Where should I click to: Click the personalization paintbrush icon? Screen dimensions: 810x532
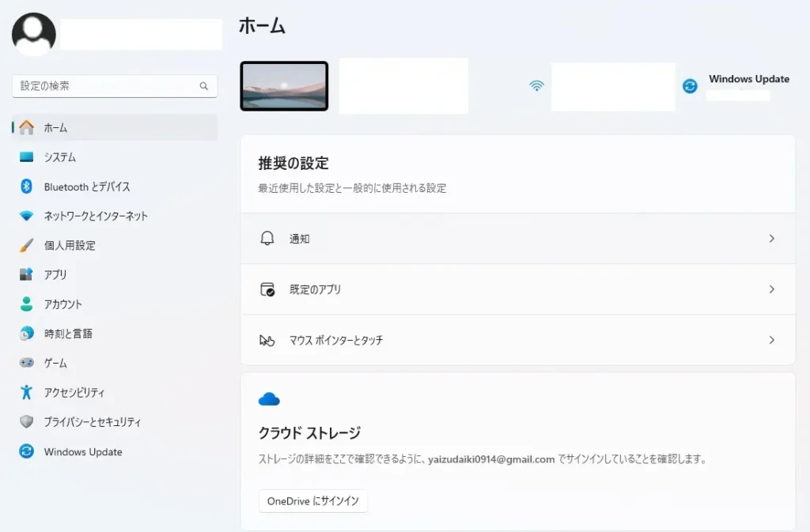point(26,245)
